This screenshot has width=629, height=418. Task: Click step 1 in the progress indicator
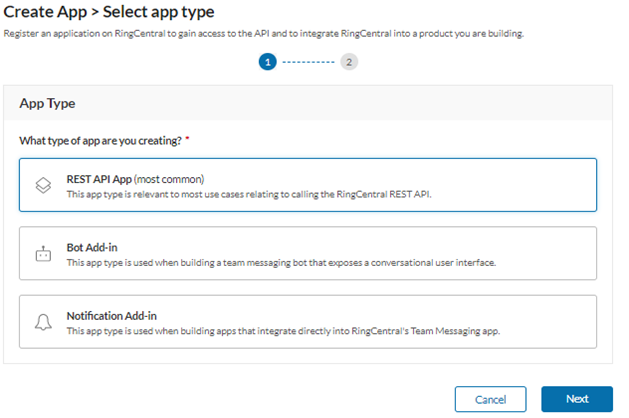click(x=267, y=62)
